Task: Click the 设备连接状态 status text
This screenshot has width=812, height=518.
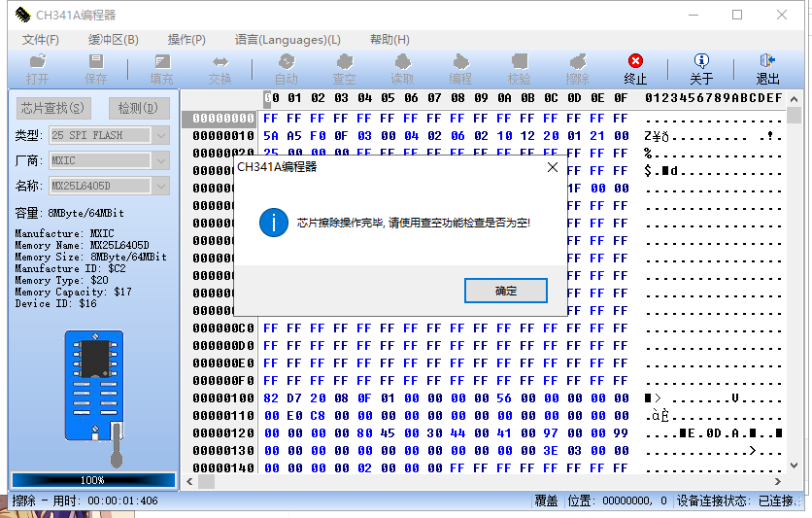Action: point(736,501)
